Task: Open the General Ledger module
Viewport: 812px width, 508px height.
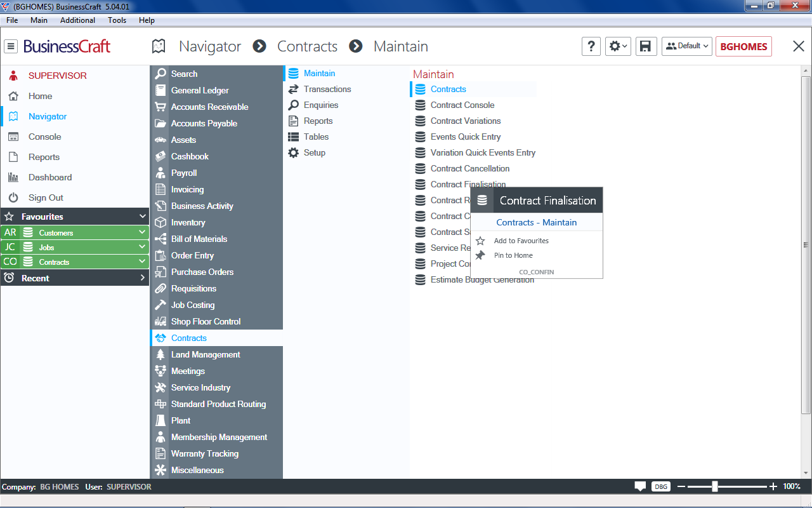Action: [216, 90]
